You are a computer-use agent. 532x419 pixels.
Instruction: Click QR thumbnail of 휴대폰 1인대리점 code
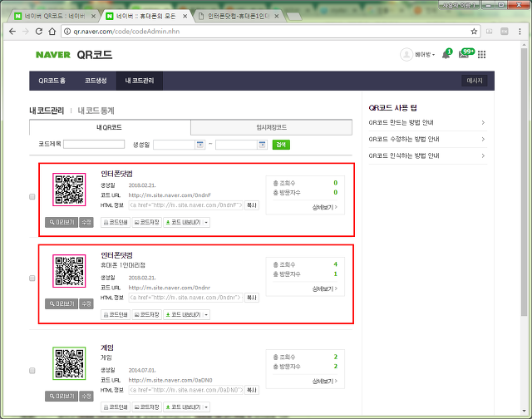(x=69, y=271)
